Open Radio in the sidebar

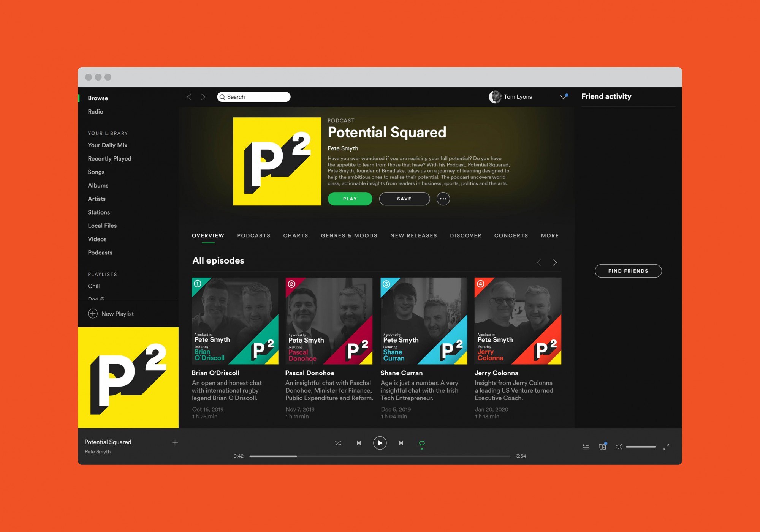(x=95, y=112)
